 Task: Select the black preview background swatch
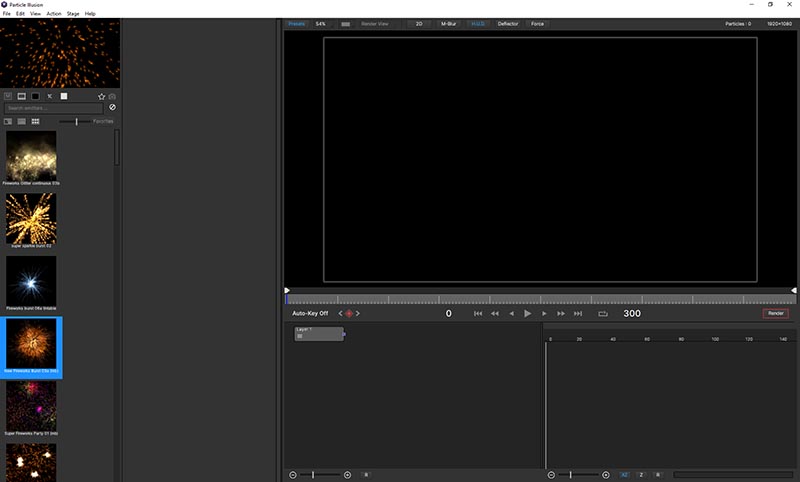click(35, 96)
